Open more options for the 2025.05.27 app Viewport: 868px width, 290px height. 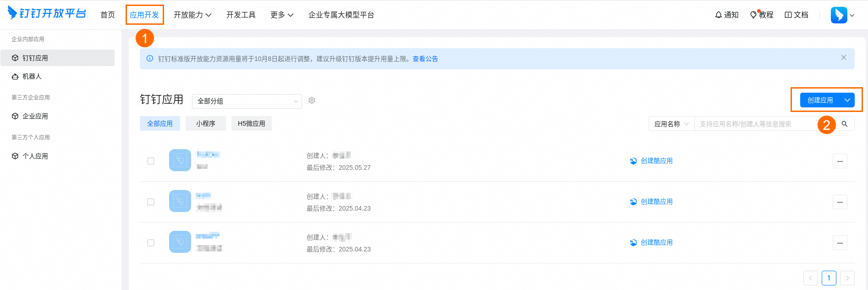pyautogui.click(x=840, y=161)
